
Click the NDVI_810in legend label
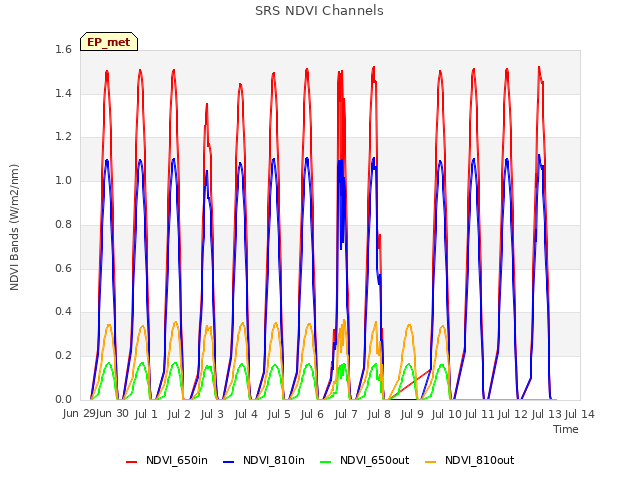click(274, 461)
